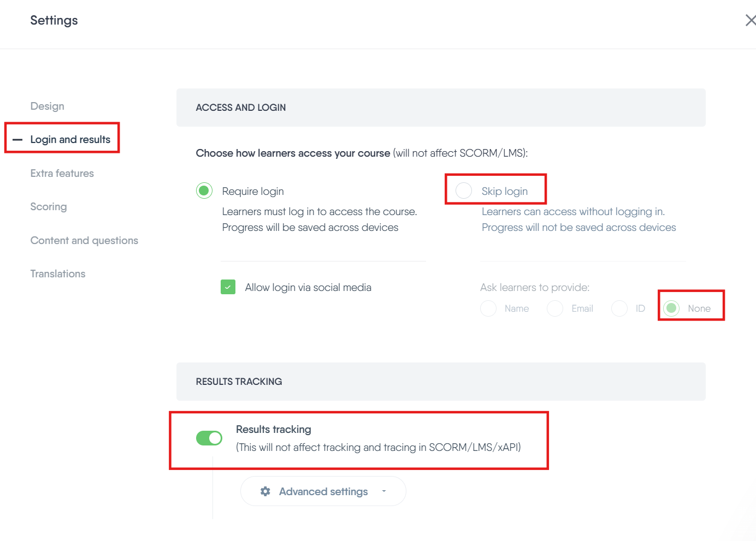Click 'Progress will not be saved' text
The image size is (756, 541).
pos(579,227)
